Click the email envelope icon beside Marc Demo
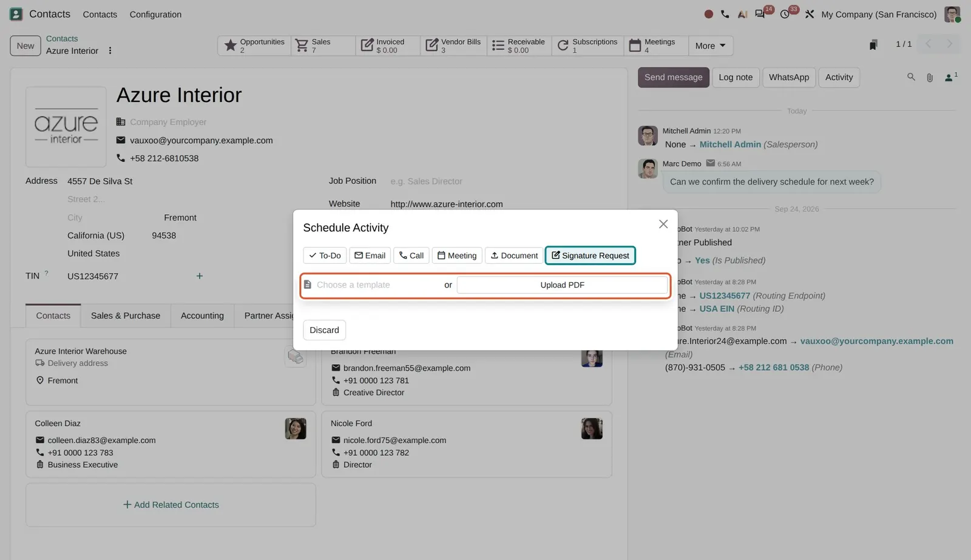Image resolution: width=971 pixels, height=560 pixels. tap(710, 163)
